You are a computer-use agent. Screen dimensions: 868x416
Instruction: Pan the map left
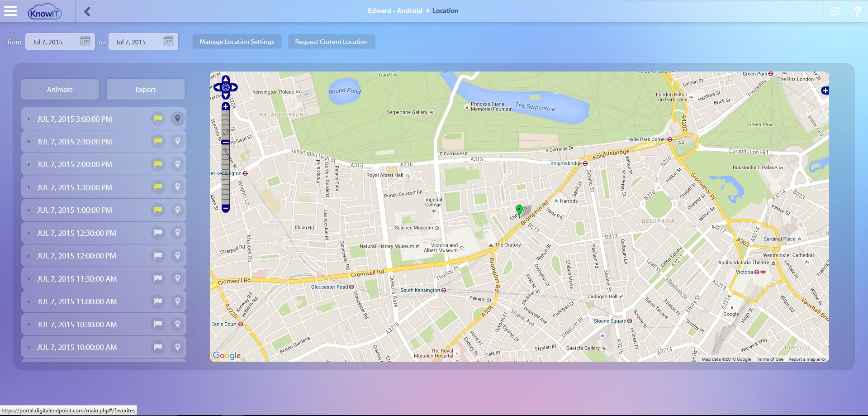click(217, 87)
